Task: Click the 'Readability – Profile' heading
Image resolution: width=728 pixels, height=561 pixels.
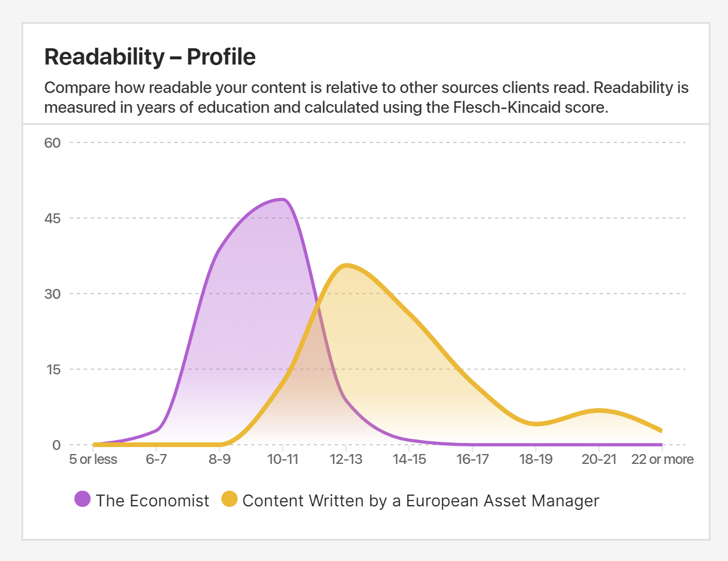Action: pos(150,57)
